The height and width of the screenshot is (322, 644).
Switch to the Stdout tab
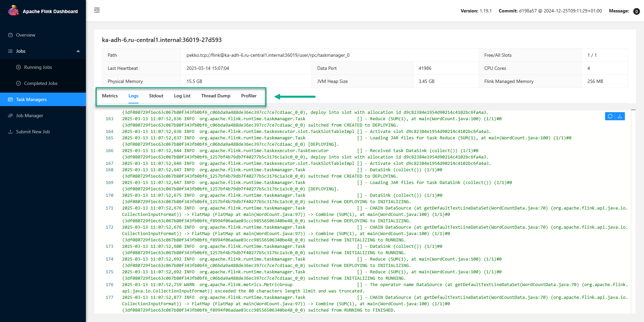(156, 96)
